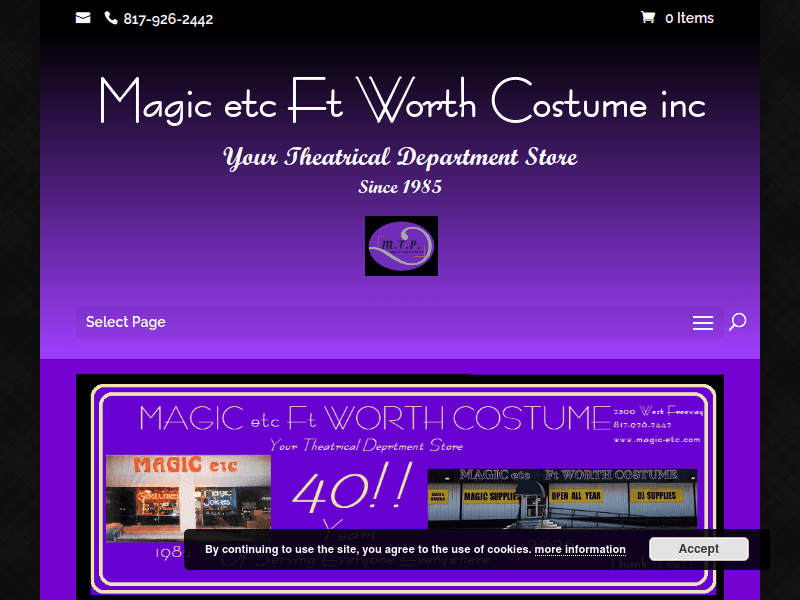This screenshot has height=600, width=800.
Task: Click www.magic-etc.com address in the banner
Action: [656, 439]
